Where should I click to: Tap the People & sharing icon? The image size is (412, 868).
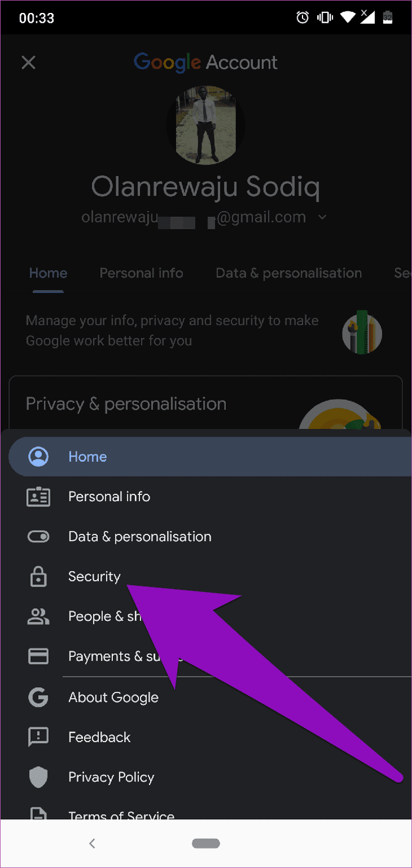coord(39,616)
